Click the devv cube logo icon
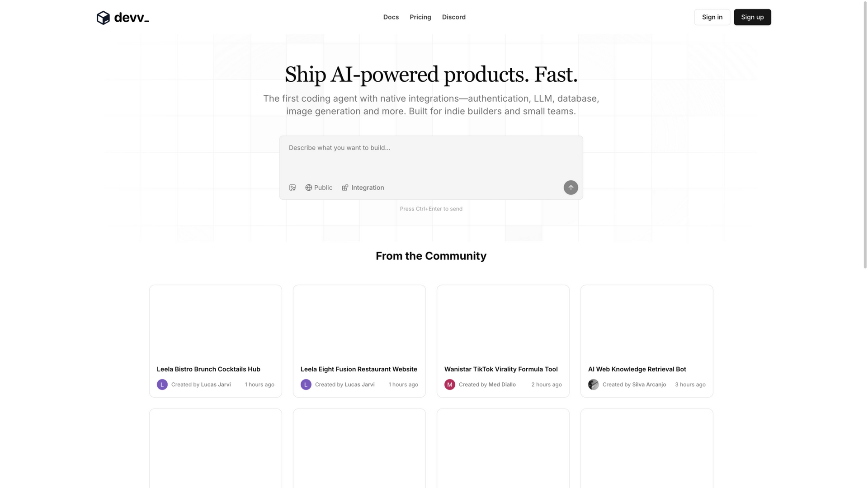The image size is (868, 488). tap(103, 18)
